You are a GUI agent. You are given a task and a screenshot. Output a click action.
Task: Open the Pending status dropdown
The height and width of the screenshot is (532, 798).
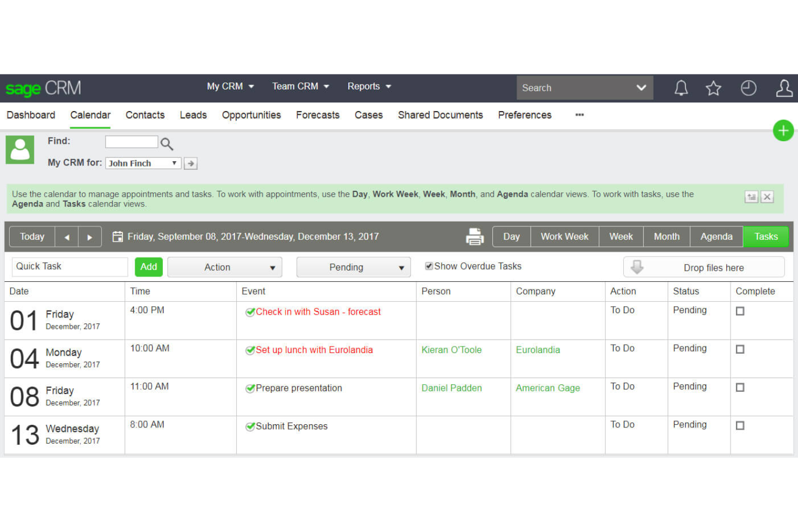(x=353, y=267)
